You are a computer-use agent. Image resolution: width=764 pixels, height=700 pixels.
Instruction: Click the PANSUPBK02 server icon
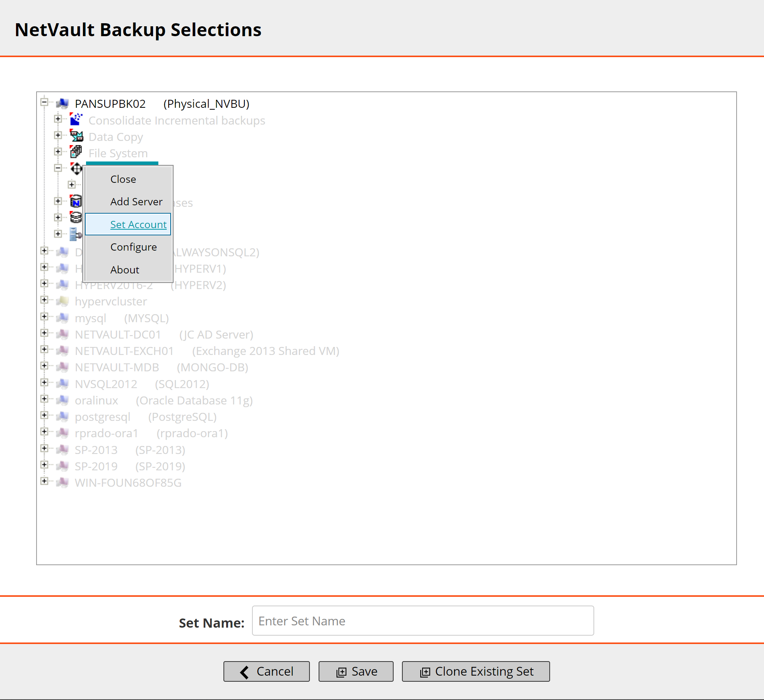pyautogui.click(x=62, y=103)
